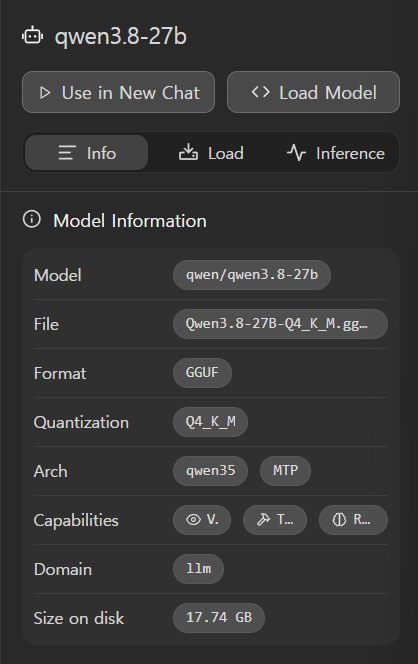
Task: Click the Format row label
Action: [60, 373]
